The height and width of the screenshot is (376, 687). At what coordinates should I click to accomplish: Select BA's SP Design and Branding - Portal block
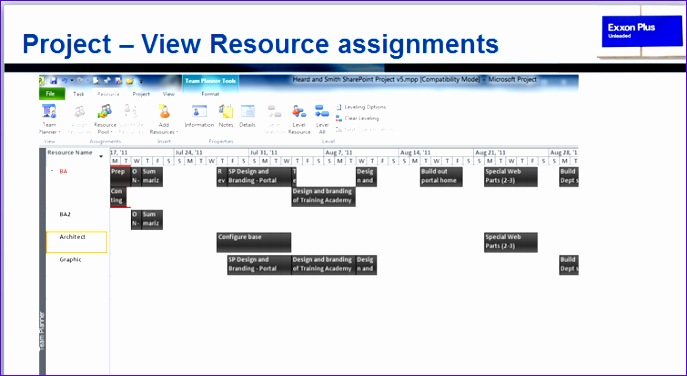(x=259, y=177)
